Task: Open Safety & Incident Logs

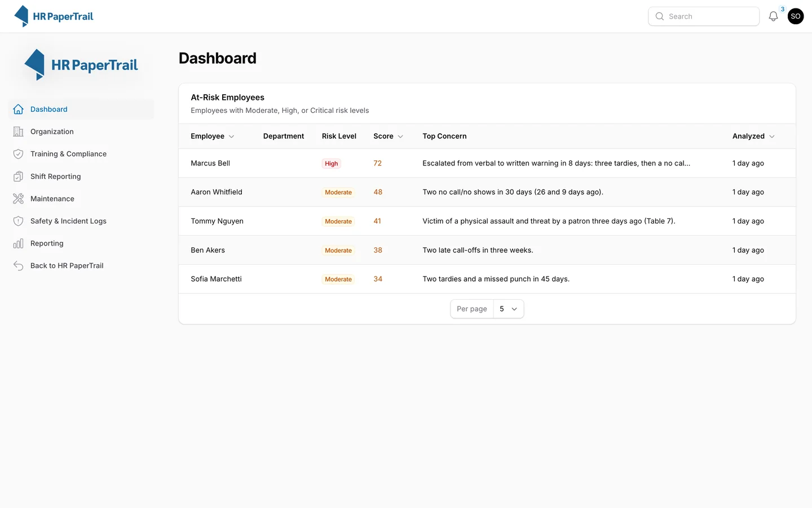Action: pos(81,221)
